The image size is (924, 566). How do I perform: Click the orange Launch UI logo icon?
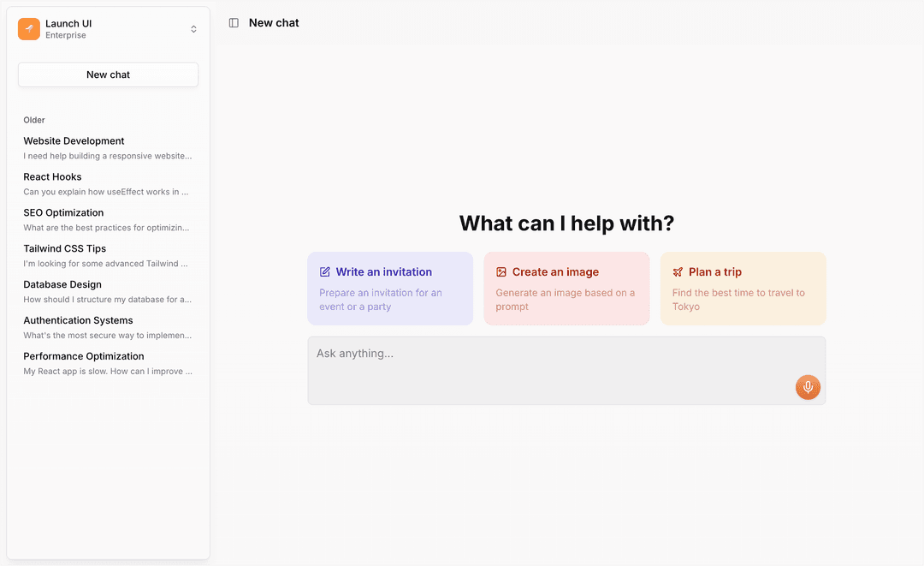pos(28,28)
